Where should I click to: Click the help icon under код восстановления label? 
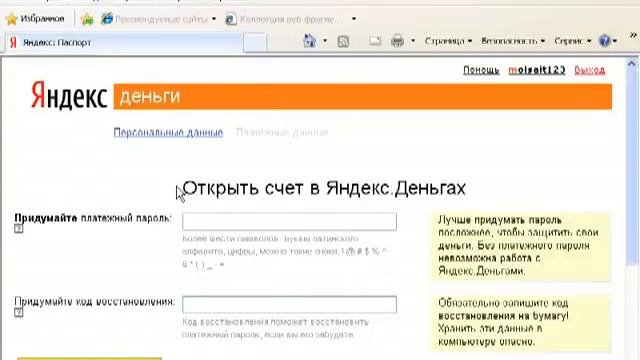pyautogui.click(x=19, y=313)
